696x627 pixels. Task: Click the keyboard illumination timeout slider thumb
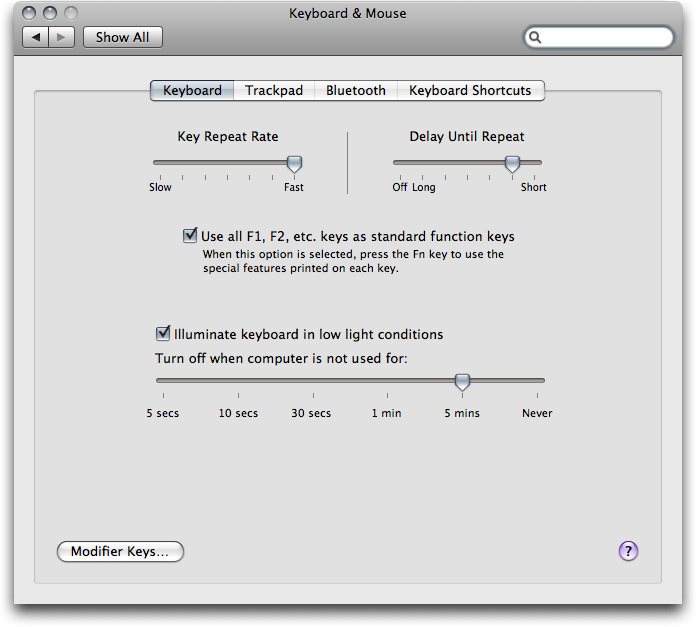coord(462,382)
